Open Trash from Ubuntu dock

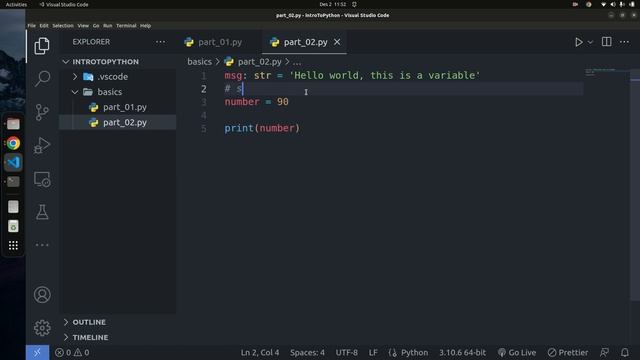pyautogui.click(x=13, y=226)
